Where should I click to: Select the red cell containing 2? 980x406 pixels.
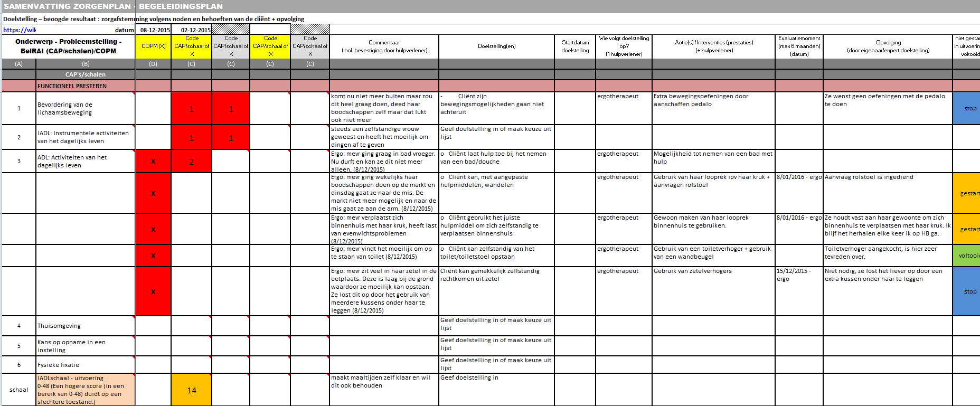pos(192,162)
